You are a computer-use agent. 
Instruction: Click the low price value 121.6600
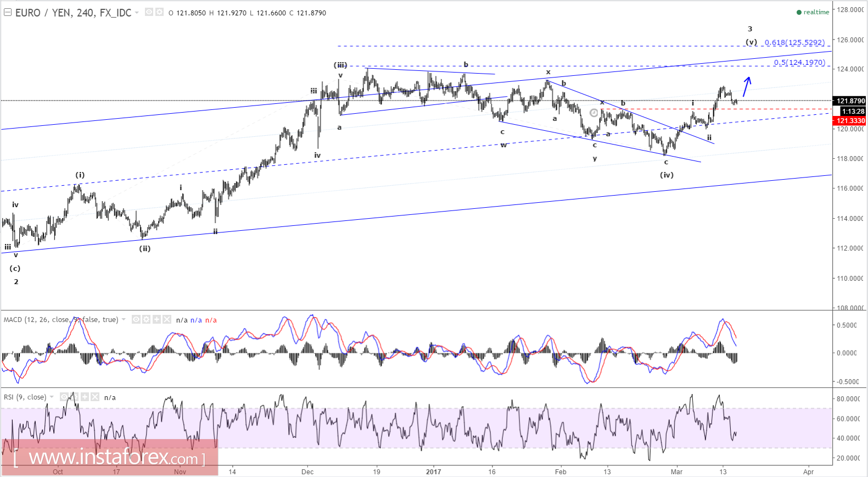(x=271, y=13)
